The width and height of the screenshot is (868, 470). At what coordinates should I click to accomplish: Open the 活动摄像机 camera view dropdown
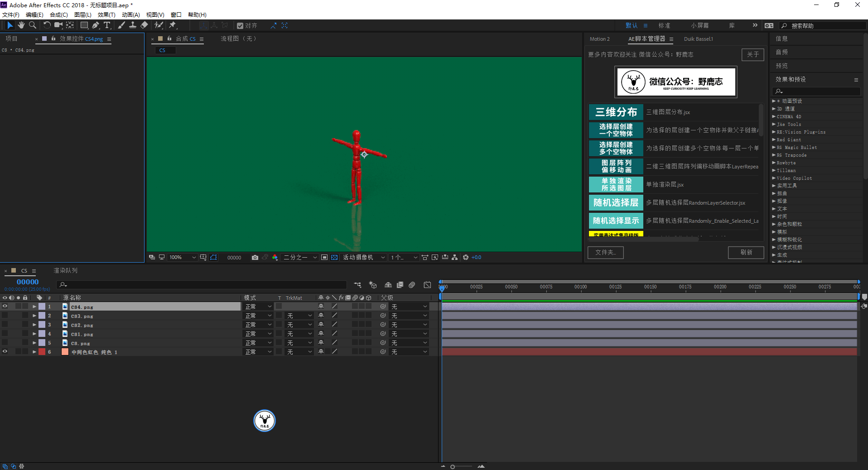pyautogui.click(x=363, y=258)
